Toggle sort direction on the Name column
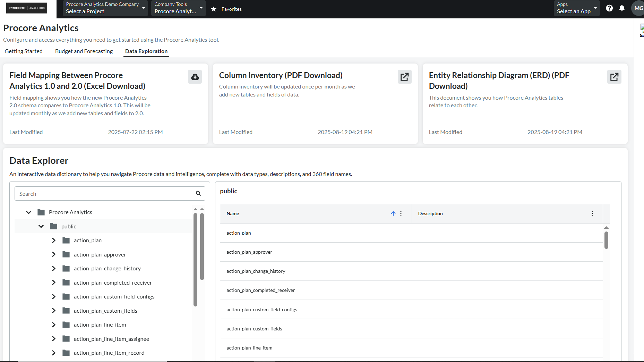The image size is (644, 362). point(393,213)
